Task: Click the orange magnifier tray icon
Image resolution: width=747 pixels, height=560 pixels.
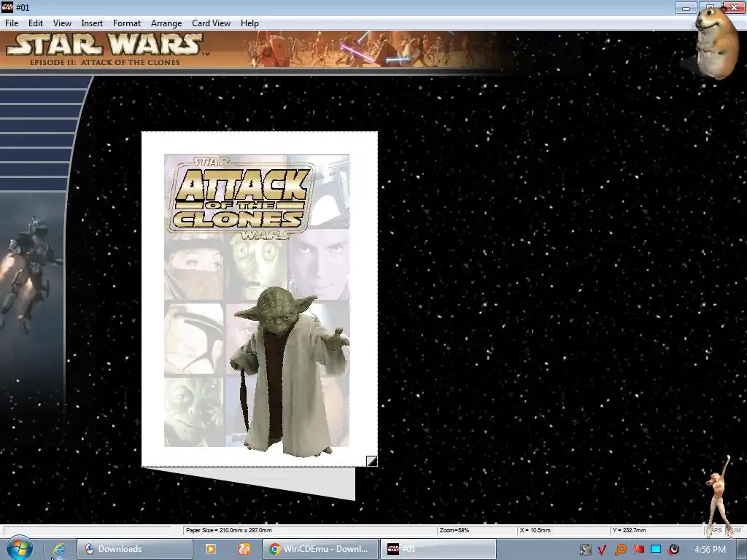Action: 620,550
